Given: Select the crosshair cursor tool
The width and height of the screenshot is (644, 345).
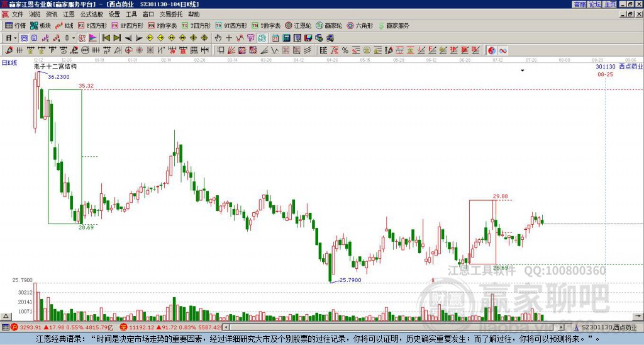Looking at the screenshot, I should click(229, 38).
